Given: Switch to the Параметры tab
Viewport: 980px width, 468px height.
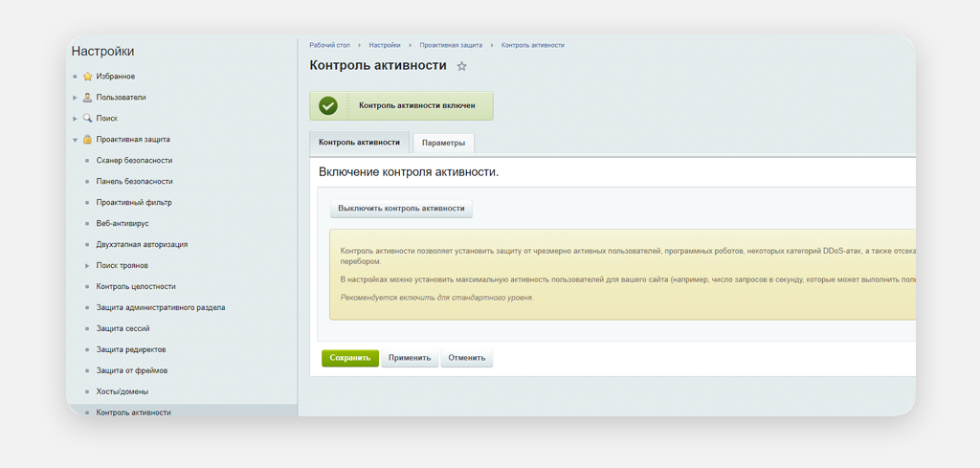Looking at the screenshot, I should coord(443,143).
